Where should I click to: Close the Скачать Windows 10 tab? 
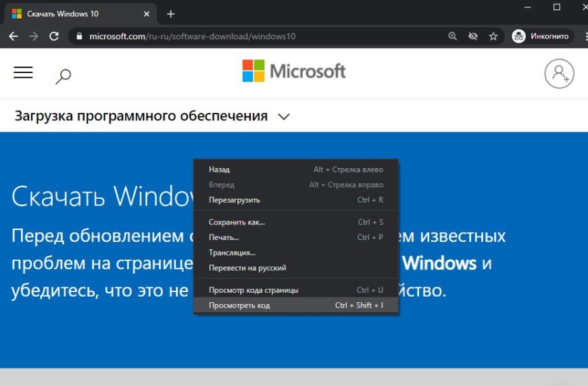[147, 14]
